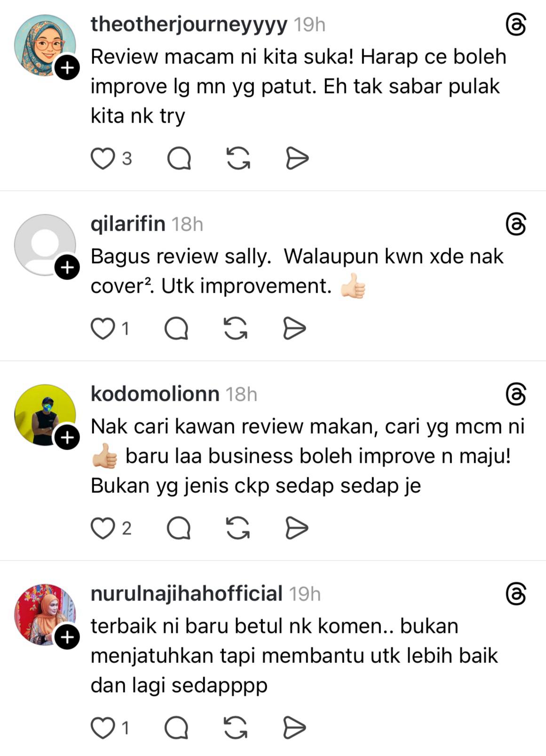Reply to kodomolionn's comment
Image resolution: width=546 pixels, height=756 pixels.
pyautogui.click(x=179, y=528)
